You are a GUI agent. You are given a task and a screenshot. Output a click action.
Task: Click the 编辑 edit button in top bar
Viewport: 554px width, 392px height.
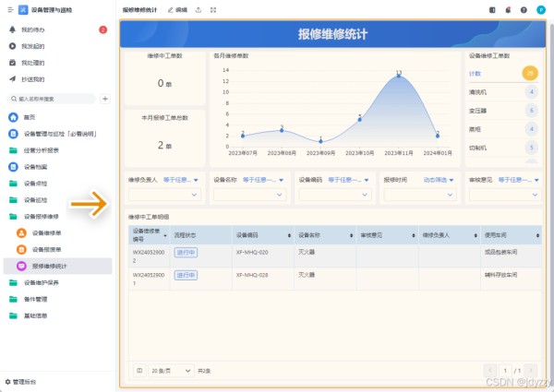coord(177,10)
